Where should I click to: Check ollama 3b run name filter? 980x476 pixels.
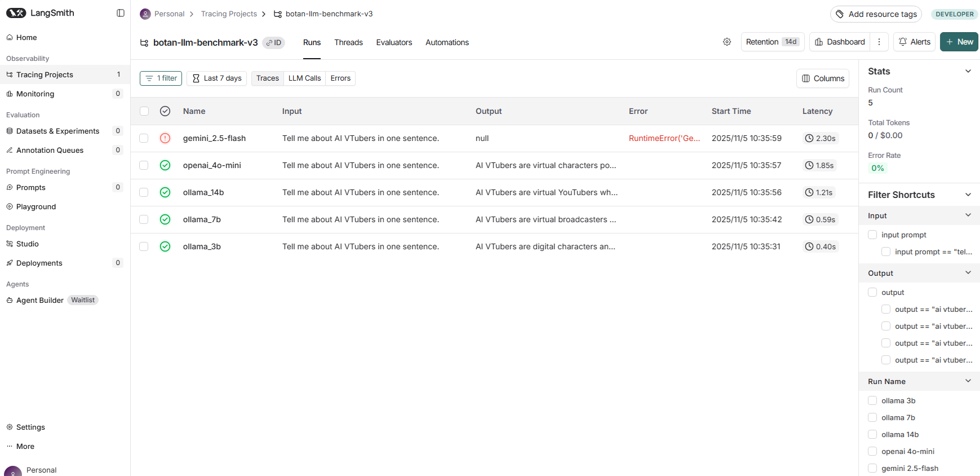click(x=872, y=400)
